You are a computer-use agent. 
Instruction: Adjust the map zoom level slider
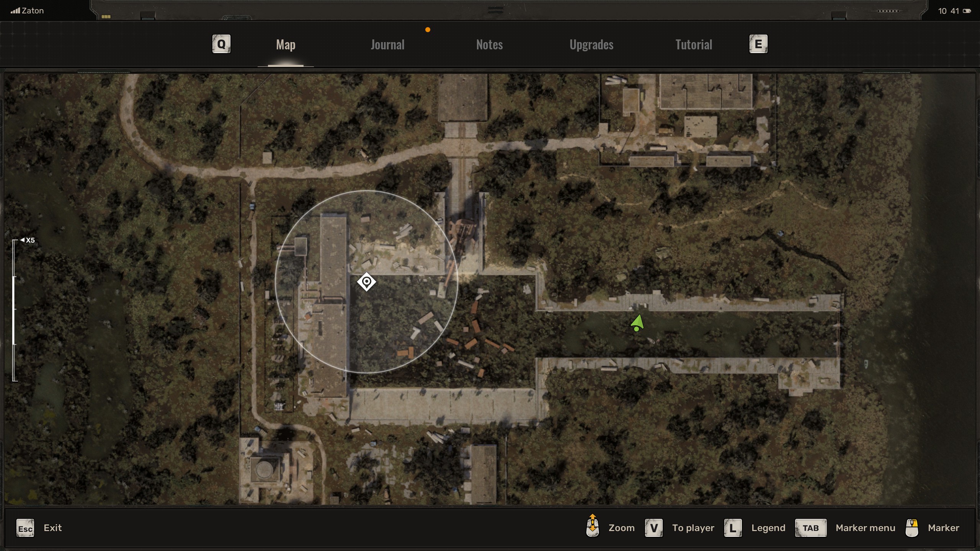[x=15, y=310]
